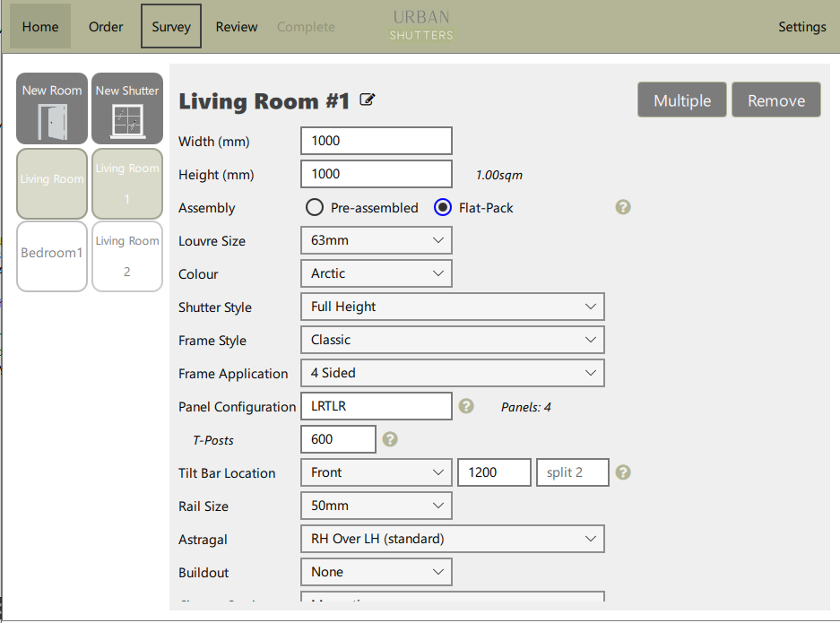Select the Flat-Pack radio option
This screenshot has height=623, width=840.
pos(443,208)
